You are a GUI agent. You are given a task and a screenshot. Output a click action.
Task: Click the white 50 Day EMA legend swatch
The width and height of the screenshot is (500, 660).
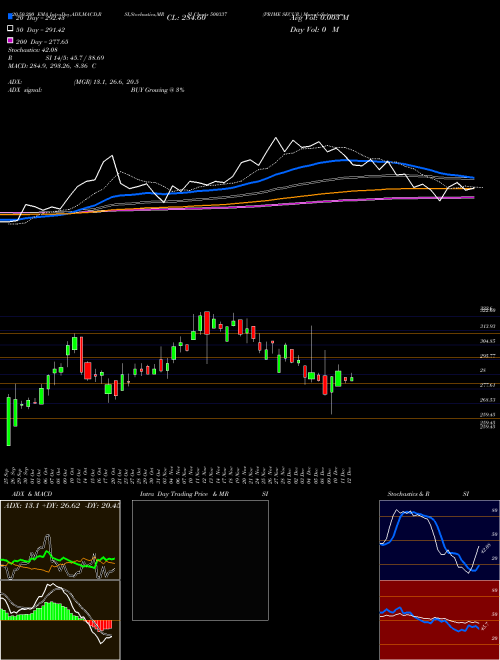pos(10,29)
